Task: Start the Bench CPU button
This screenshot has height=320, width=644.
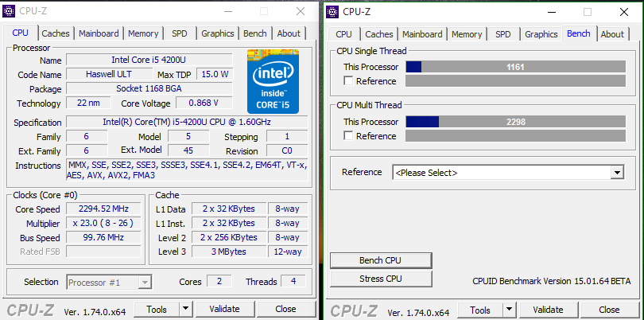Action: click(381, 260)
